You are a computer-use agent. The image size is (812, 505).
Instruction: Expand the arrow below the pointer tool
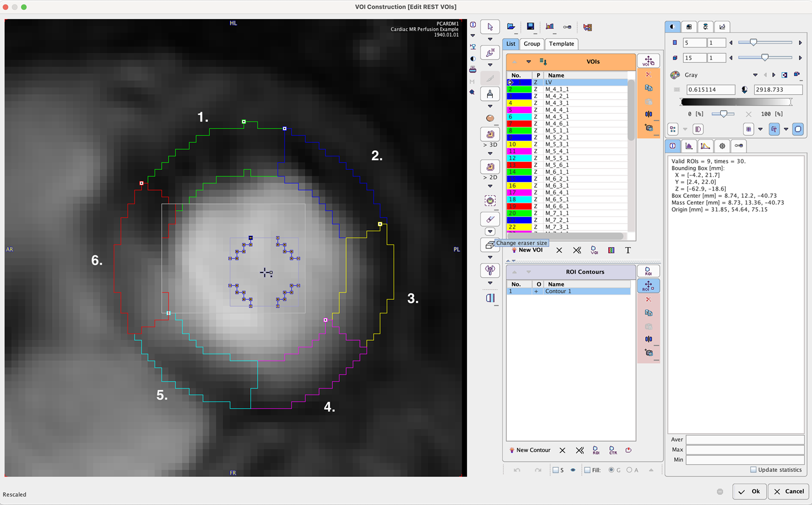point(490,39)
